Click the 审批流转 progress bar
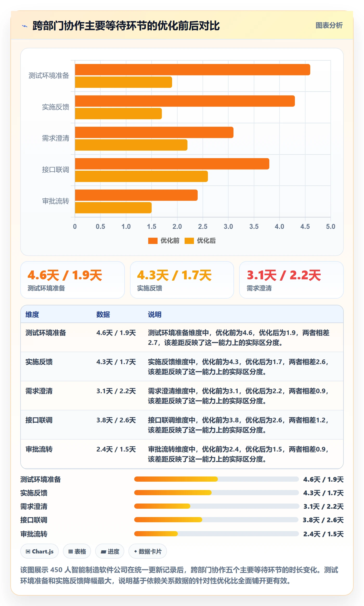The image size is (364, 606). pyautogui.click(x=216, y=534)
